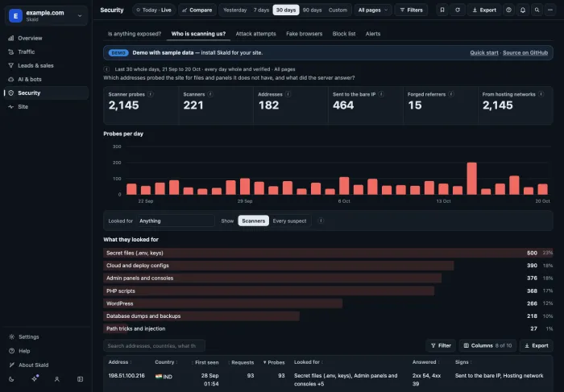The image size is (564, 392).
Task: Switch to Fake browsers tab
Action: [305, 34]
